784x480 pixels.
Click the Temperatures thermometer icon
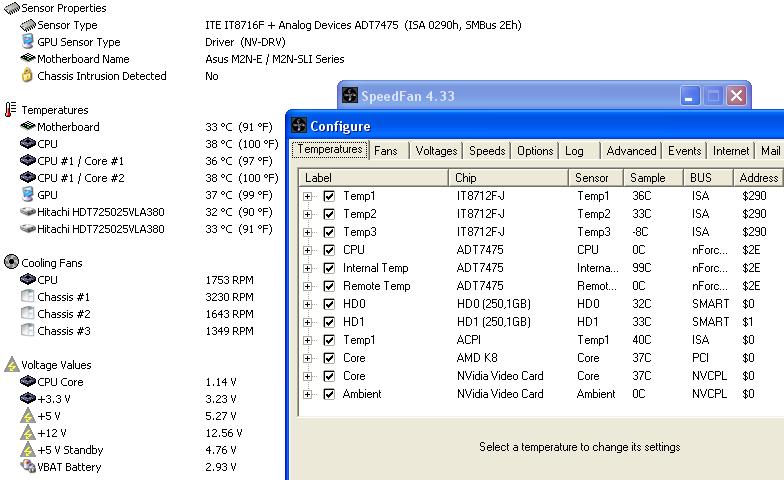[10, 110]
